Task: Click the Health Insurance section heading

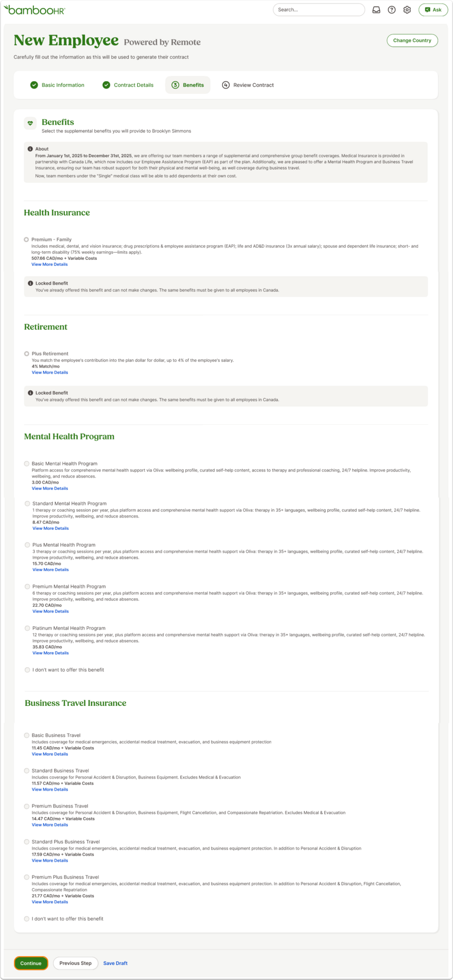Action: tap(57, 213)
